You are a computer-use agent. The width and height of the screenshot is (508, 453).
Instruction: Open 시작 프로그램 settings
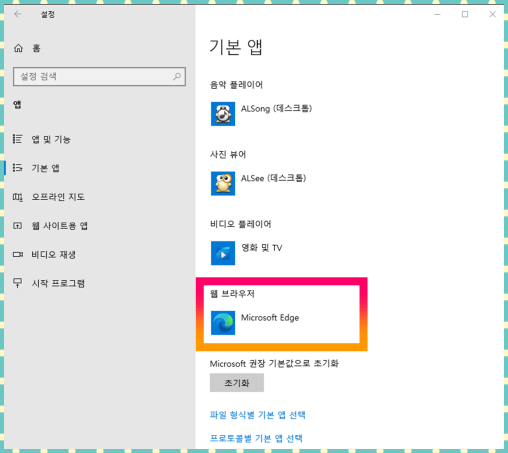pyautogui.click(x=58, y=283)
